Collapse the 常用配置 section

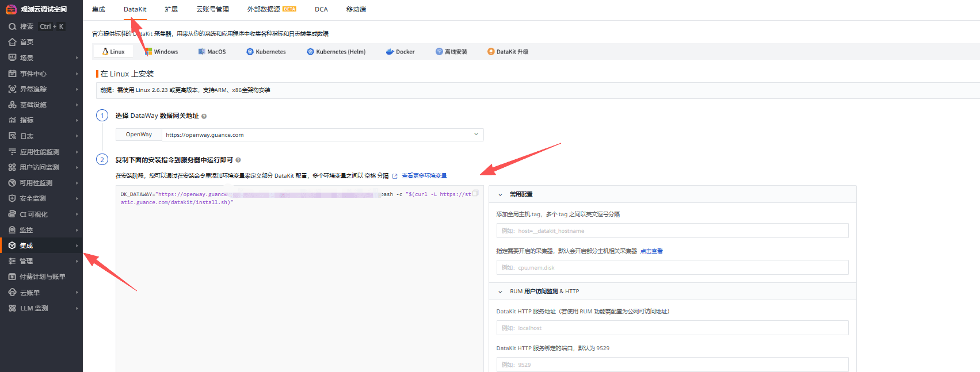pyautogui.click(x=500, y=195)
